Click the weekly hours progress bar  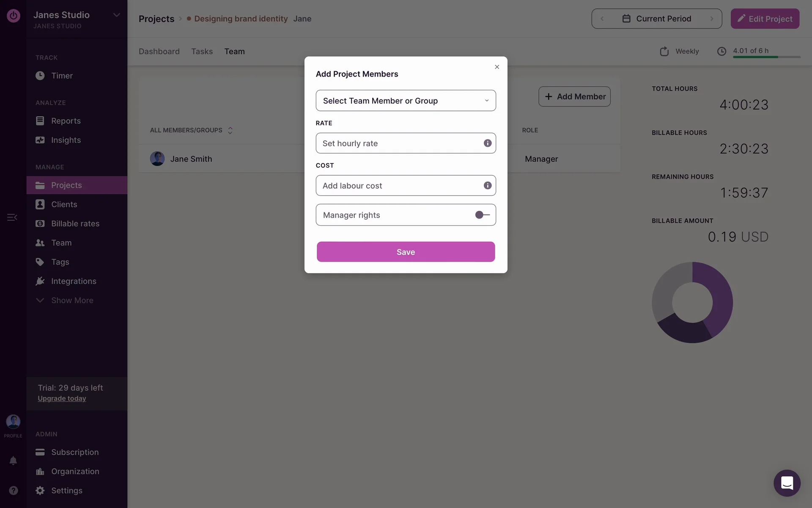(x=766, y=57)
